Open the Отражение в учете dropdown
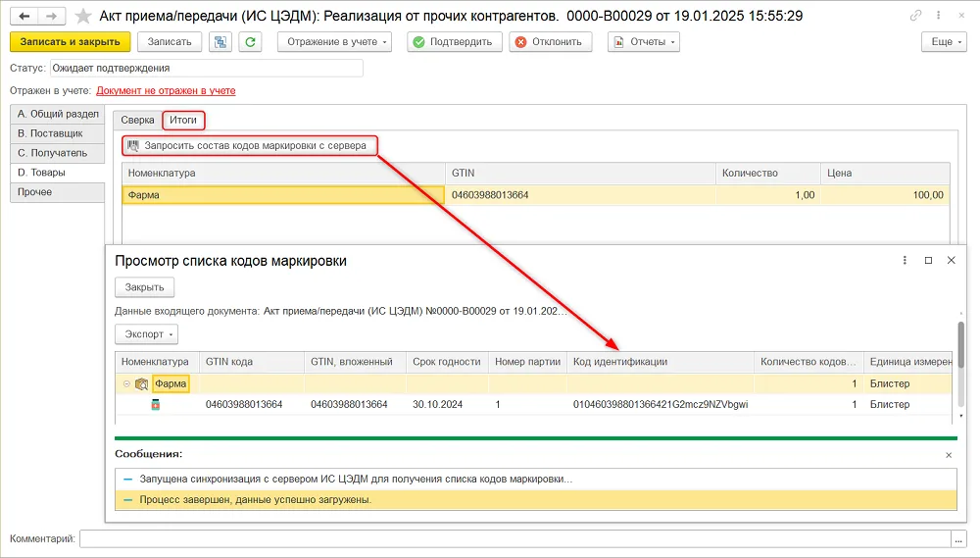Image resolution: width=980 pixels, height=558 pixels. pos(334,42)
